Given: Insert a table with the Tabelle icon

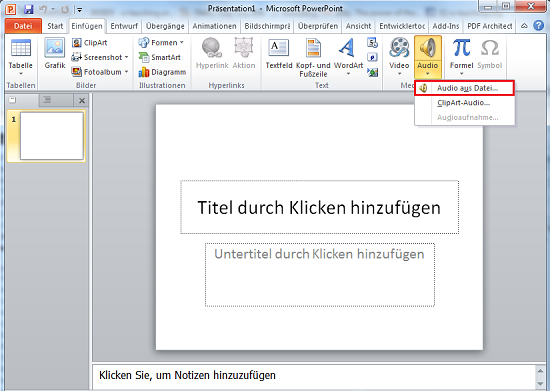Looking at the screenshot, I should pos(21,48).
